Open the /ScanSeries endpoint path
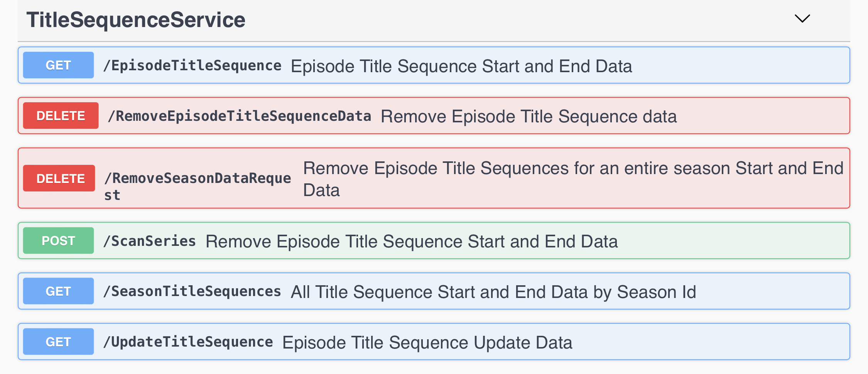868x374 pixels. point(150,241)
